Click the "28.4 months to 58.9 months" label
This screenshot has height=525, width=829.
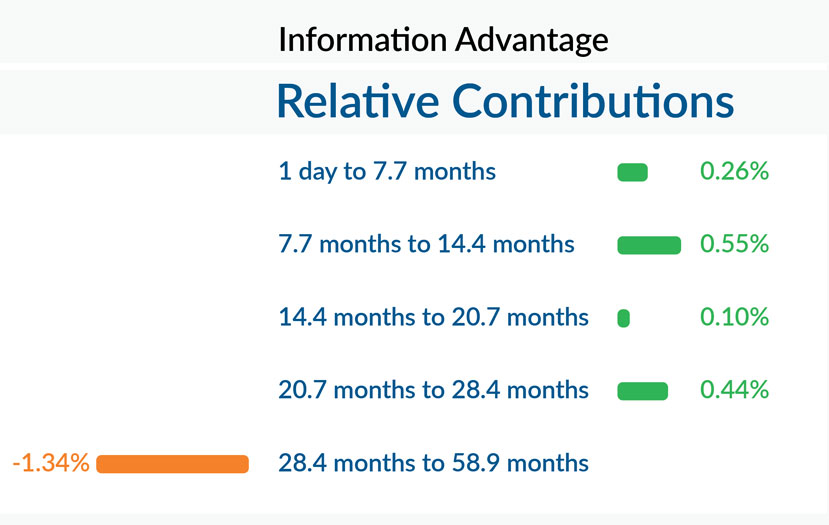click(x=433, y=463)
